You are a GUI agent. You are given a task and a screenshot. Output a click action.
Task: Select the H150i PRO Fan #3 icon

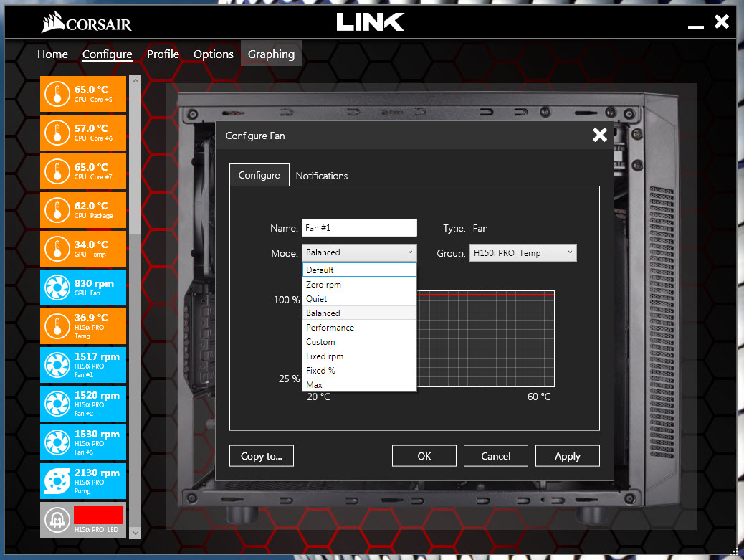[x=57, y=443]
